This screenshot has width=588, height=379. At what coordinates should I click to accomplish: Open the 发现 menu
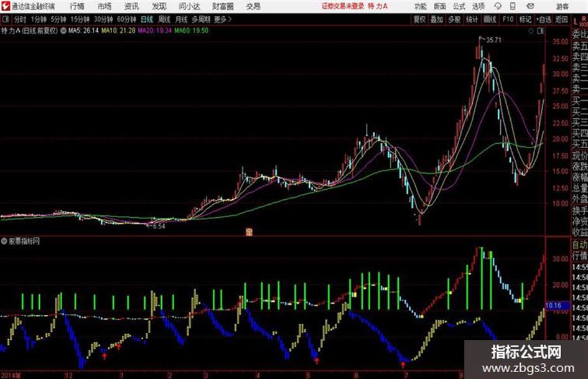[x=159, y=6]
